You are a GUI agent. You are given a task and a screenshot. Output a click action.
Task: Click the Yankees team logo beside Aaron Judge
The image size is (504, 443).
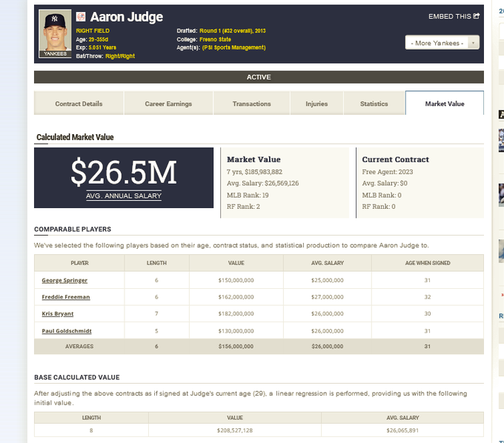click(x=81, y=16)
